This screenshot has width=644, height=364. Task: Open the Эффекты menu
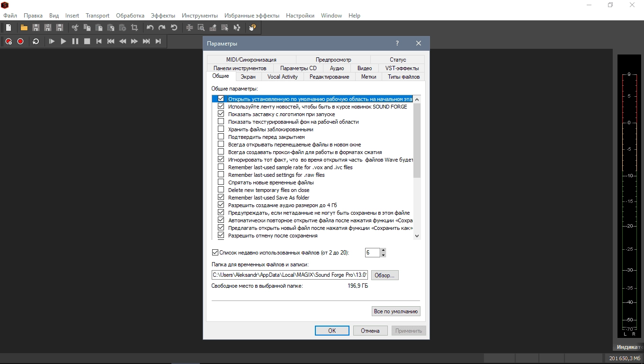(163, 16)
